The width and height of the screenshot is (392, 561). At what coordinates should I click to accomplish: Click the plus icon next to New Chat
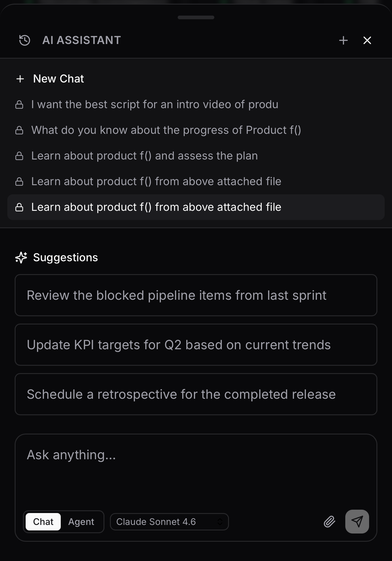[x=20, y=79]
